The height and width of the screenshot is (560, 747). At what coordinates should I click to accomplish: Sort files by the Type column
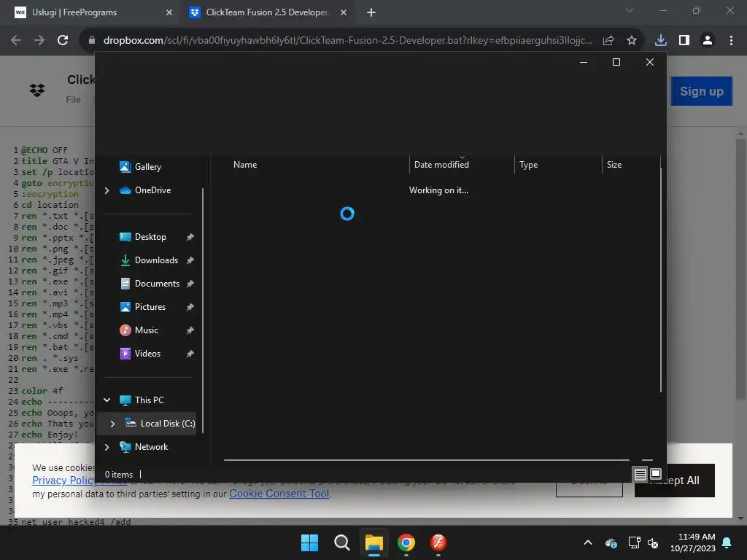[x=528, y=165]
